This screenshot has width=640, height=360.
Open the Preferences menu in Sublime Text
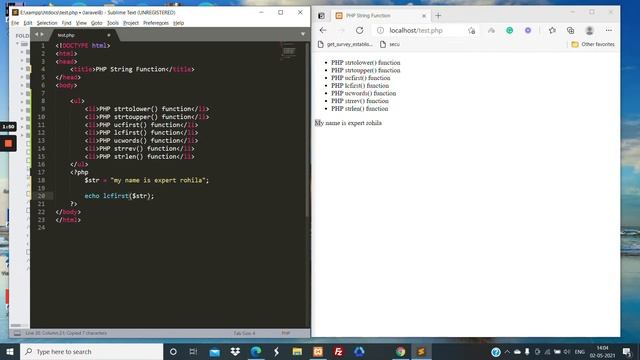pyautogui.click(x=156, y=23)
